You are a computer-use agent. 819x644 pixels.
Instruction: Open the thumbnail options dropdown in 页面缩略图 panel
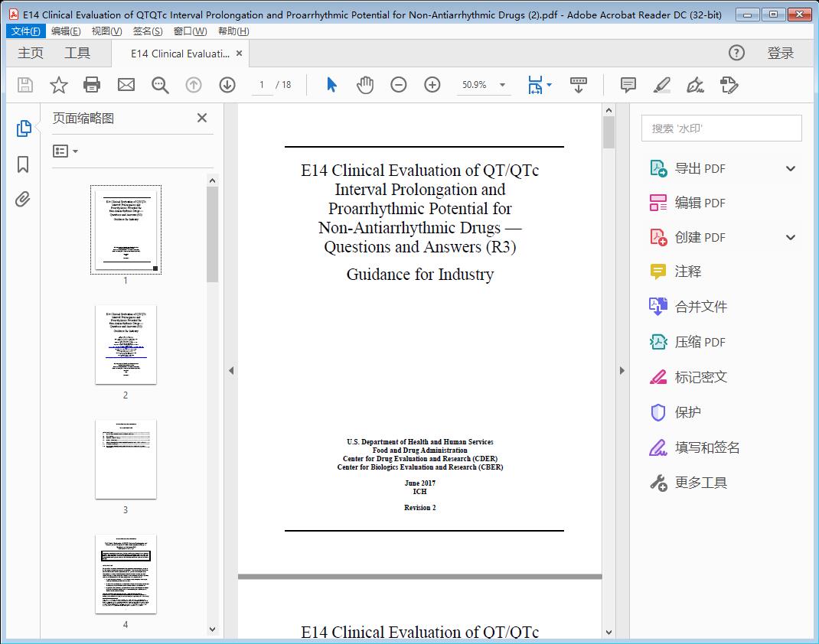coord(65,151)
